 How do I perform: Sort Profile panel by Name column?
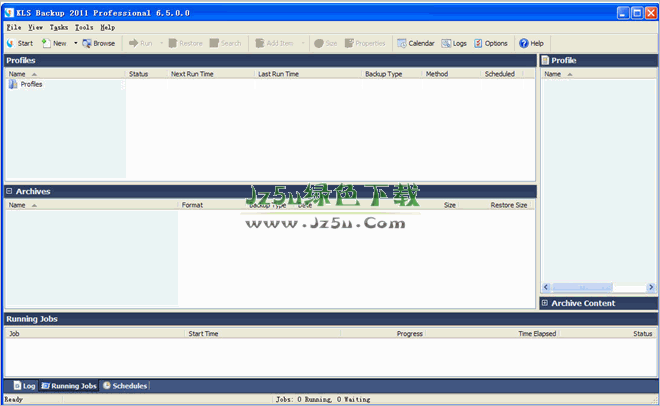tap(599, 74)
